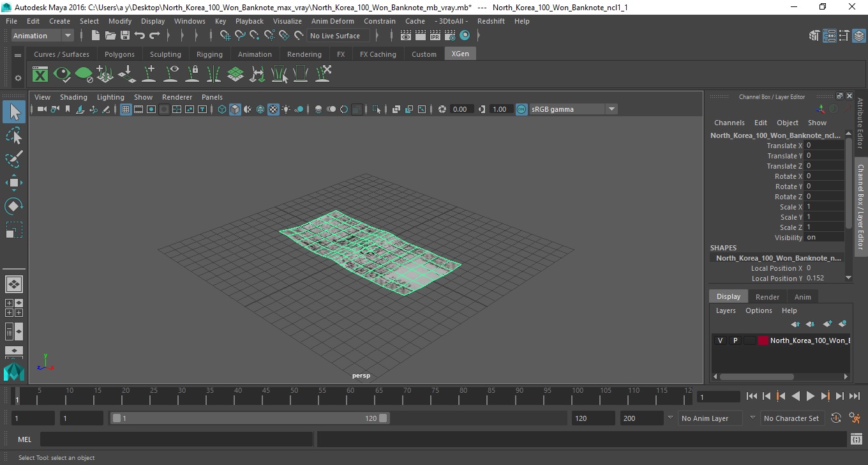This screenshot has width=868, height=465.
Task: Switch to the Anim layer tab
Action: (802, 297)
